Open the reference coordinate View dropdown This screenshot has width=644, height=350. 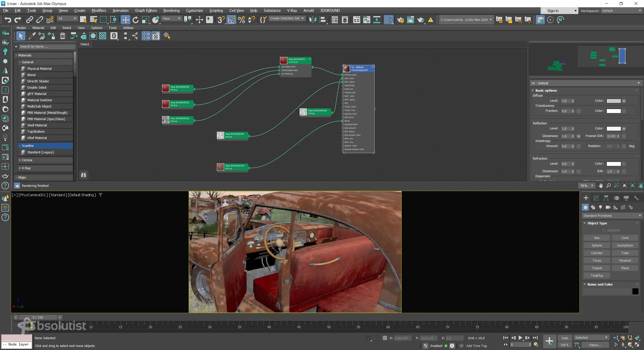pyautogui.click(x=171, y=18)
